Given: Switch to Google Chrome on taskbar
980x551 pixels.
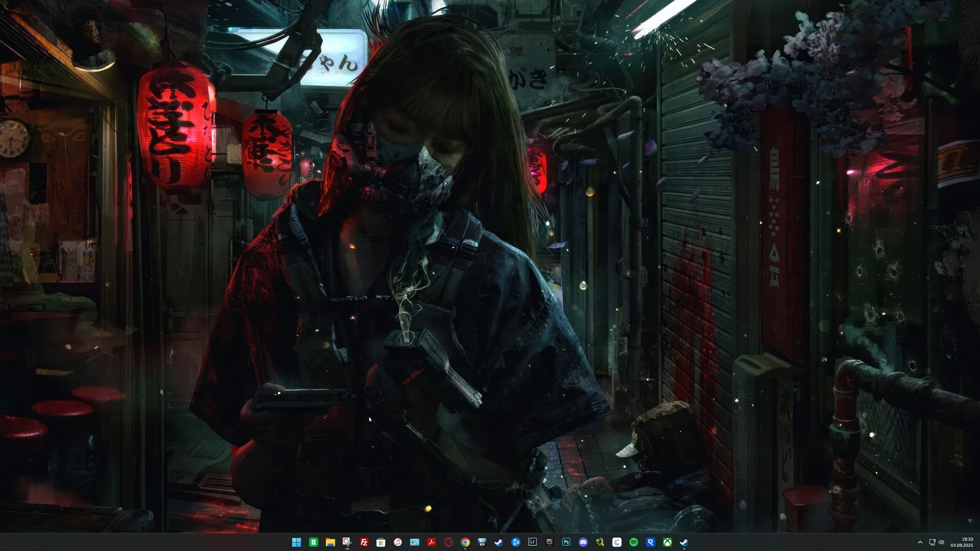Looking at the screenshot, I should [x=465, y=542].
